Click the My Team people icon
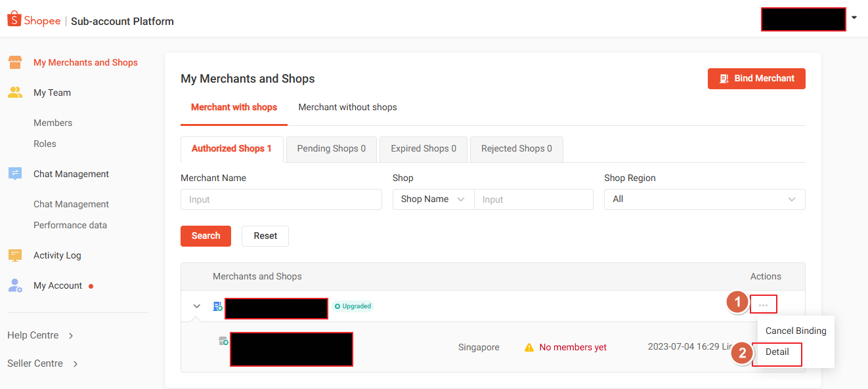 coord(15,92)
